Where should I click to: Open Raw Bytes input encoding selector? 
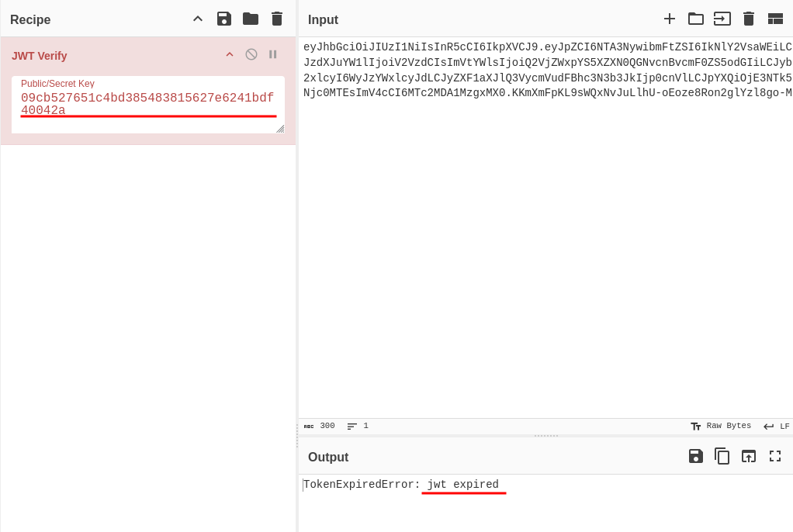[721, 426]
